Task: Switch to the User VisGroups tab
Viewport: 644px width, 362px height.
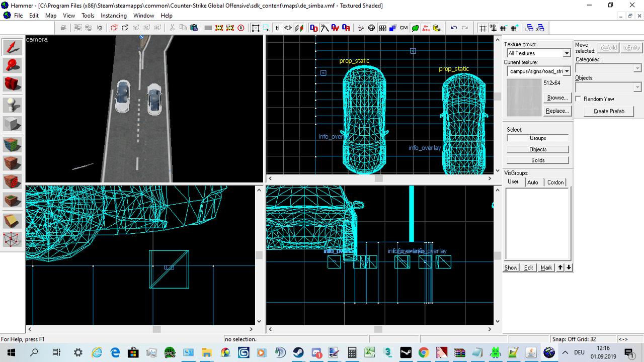Action: point(513,182)
